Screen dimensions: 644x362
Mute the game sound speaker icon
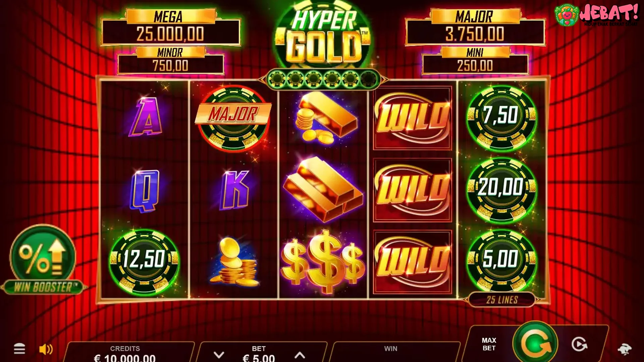[x=46, y=349]
